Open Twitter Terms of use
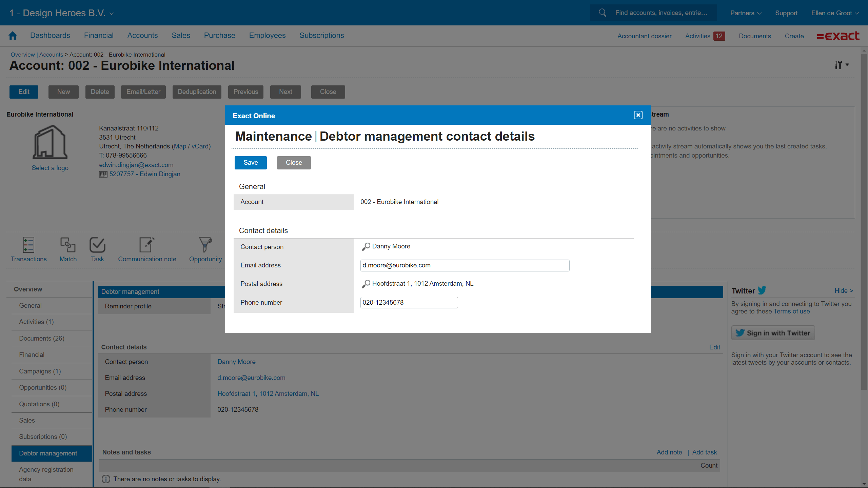Screen dimensions: 868x488 click(792, 311)
